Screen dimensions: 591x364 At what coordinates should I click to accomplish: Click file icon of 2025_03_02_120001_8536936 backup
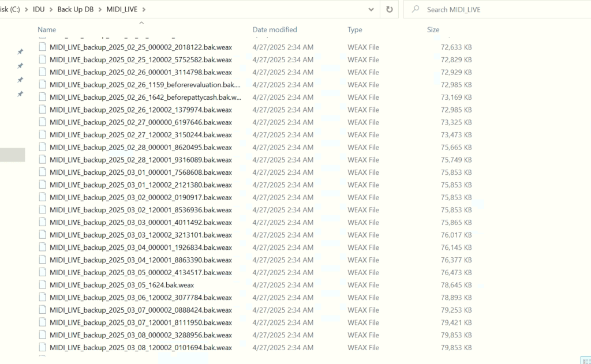43,209
